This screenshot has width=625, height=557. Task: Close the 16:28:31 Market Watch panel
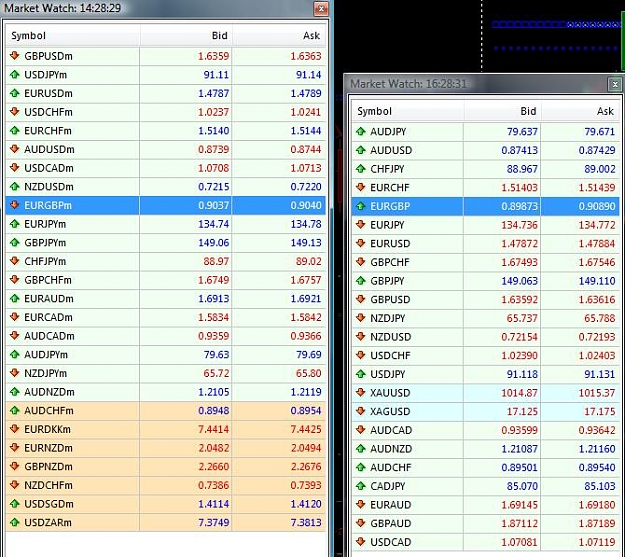[x=615, y=84]
